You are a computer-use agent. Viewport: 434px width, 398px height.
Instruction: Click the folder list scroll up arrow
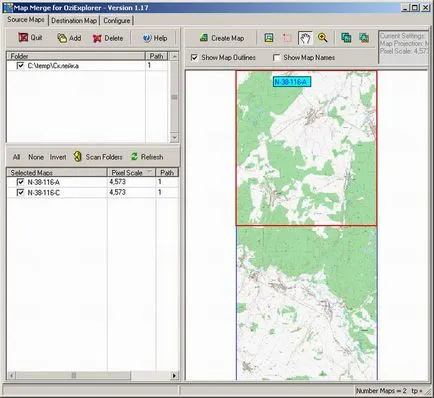(x=174, y=56)
